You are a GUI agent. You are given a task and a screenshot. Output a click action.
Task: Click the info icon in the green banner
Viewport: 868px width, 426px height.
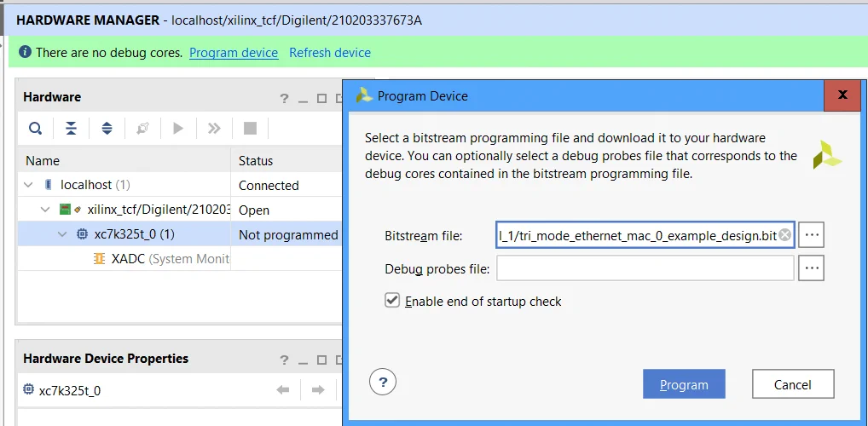25,52
